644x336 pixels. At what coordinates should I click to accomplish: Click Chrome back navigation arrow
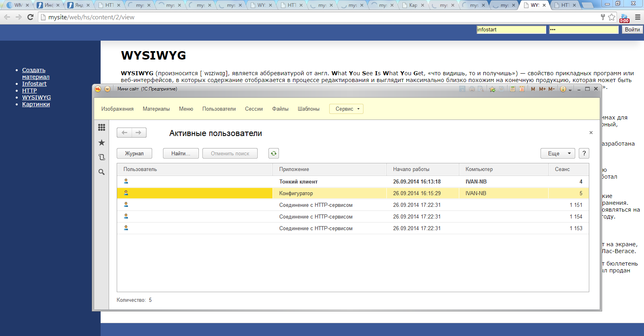click(x=7, y=17)
